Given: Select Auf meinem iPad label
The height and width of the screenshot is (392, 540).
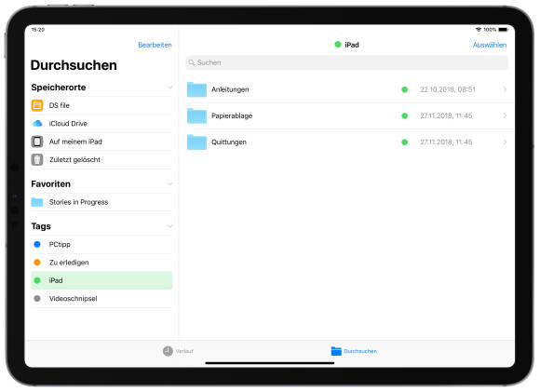Looking at the screenshot, I should click(75, 142).
